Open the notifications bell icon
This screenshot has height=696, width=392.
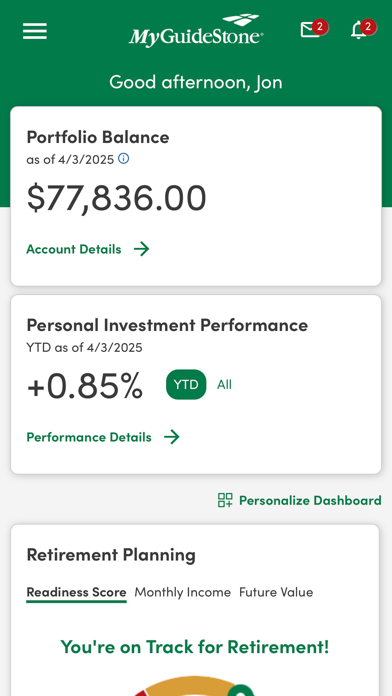click(358, 31)
